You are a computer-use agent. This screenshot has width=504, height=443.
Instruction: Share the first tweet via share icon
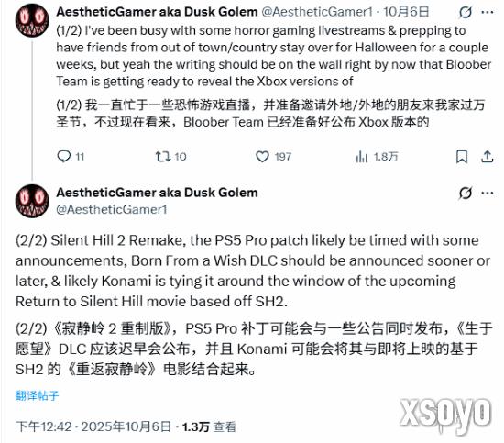[487, 157]
